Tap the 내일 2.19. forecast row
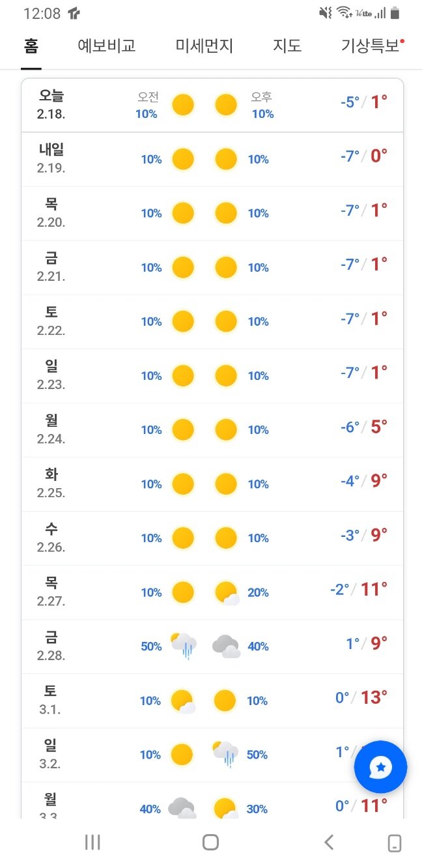Image resolution: width=422 pixels, height=868 pixels. click(212, 159)
